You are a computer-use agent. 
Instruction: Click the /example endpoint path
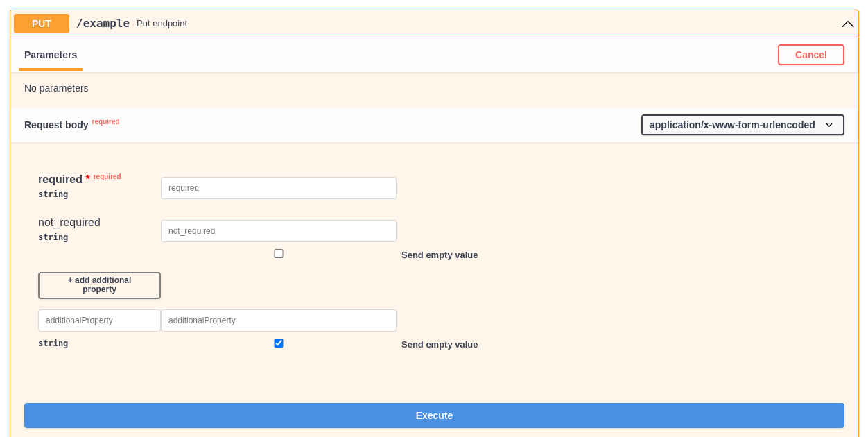coord(102,23)
